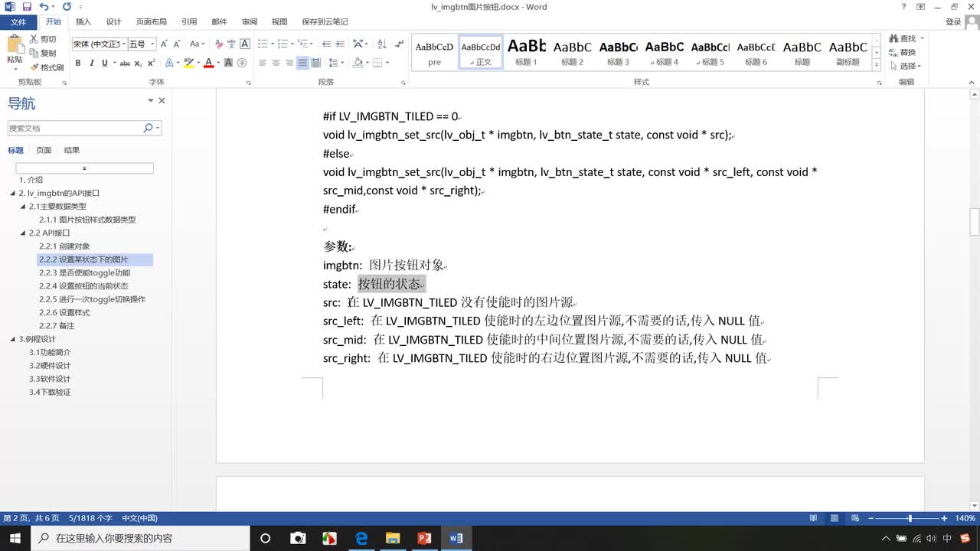
Task: Open Microsoft Edge from taskbar
Action: (x=361, y=538)
